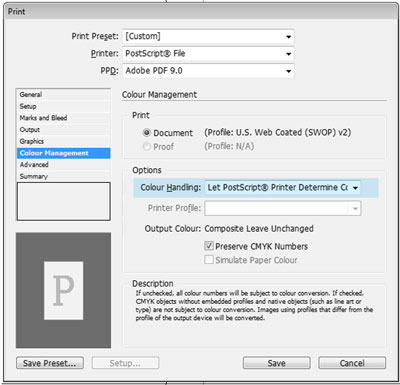This screenshot has height=385, width=400.
Task: Toggle Simulate Paper Colour checkbox
Action: click(209, 260)
